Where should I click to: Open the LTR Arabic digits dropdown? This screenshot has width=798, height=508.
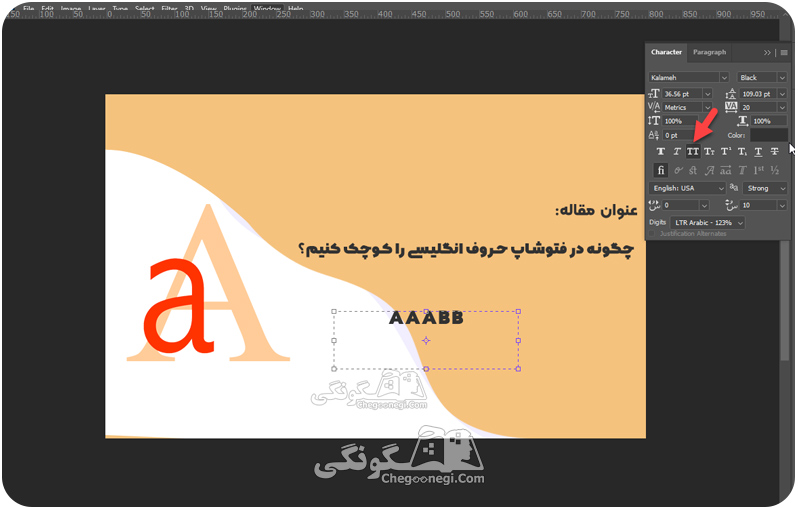[x=707, y=222]
